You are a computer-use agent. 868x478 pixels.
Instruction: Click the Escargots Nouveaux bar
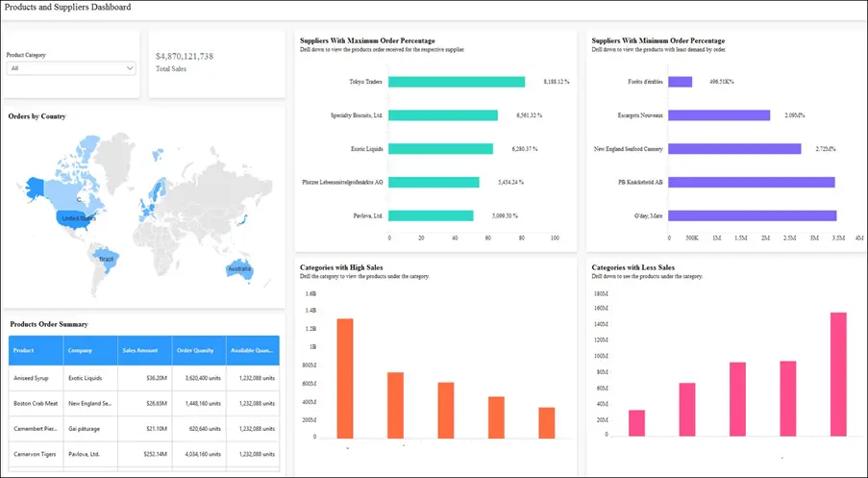tap(719, 115)
